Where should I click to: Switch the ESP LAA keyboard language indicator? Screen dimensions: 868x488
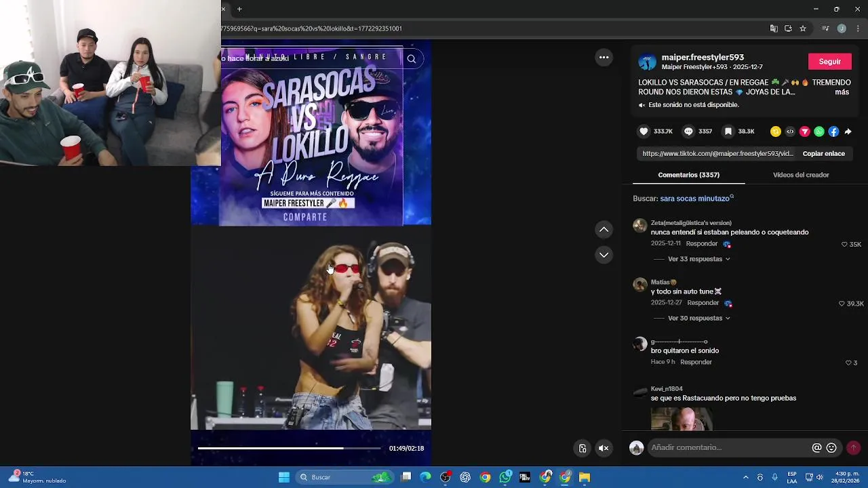(x=792, y=477)
